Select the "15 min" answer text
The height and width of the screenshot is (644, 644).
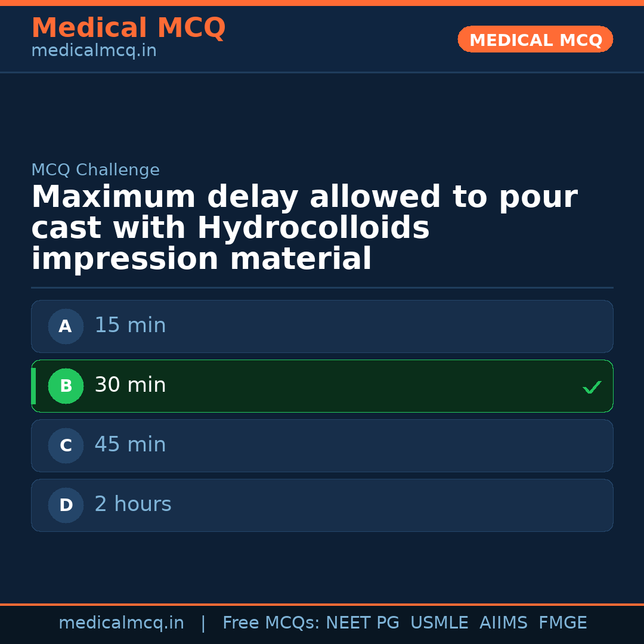click(x=130, y=326)
